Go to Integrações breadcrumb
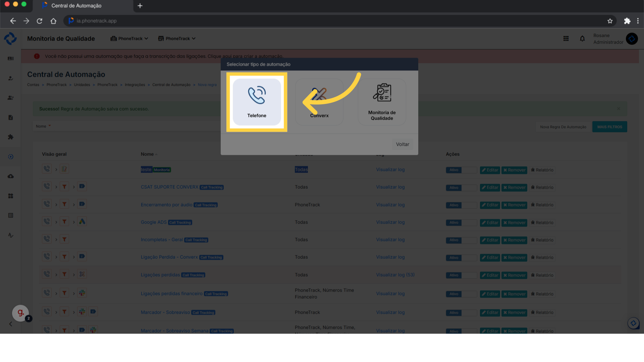The width and height of the screenshot is (644, 362). click(135, 85)
